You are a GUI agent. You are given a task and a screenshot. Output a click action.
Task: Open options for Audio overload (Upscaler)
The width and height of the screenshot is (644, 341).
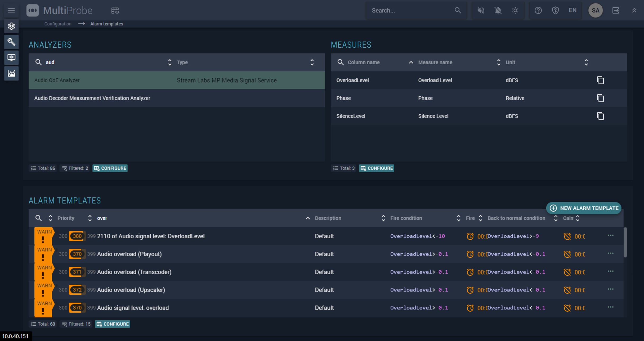pyautogui.click(x=610, y=289)
